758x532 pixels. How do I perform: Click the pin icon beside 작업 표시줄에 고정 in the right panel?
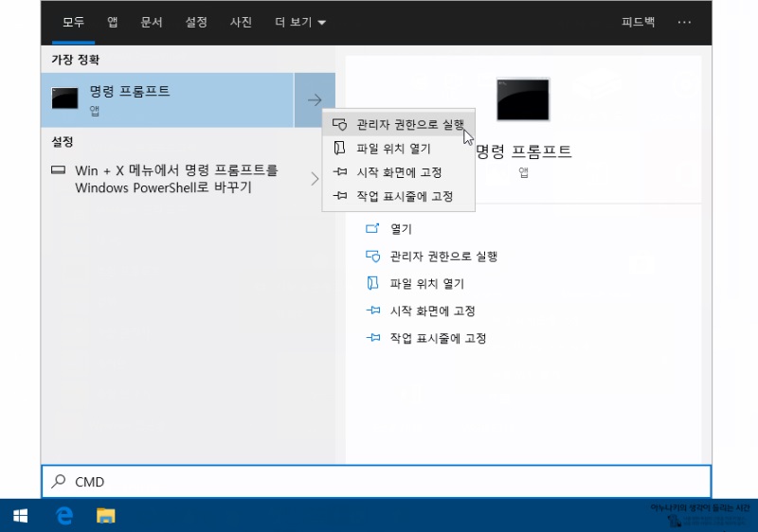point(373,337)
